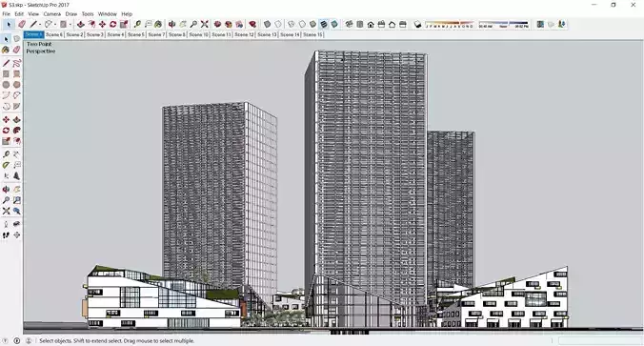Switch to Top view
Image resolution: width=644 pixels, height=346 pixels.
pos(360,24)
